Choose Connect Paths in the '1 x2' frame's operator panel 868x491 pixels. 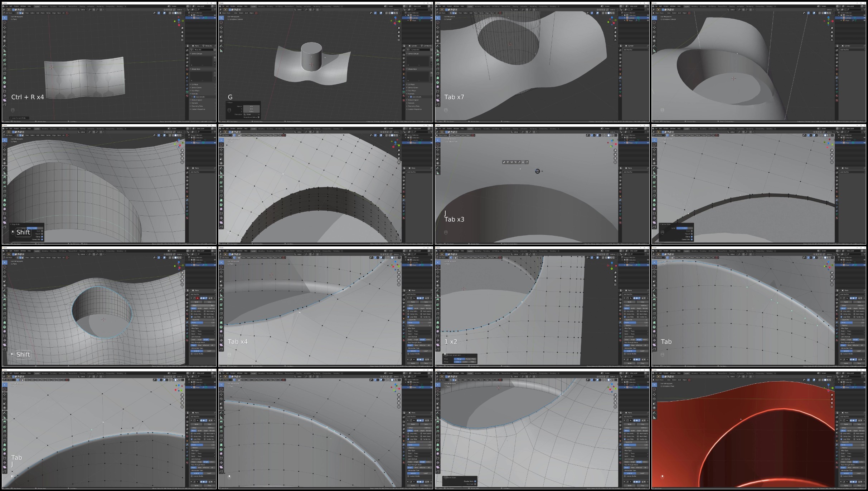[x=470, y=359]
